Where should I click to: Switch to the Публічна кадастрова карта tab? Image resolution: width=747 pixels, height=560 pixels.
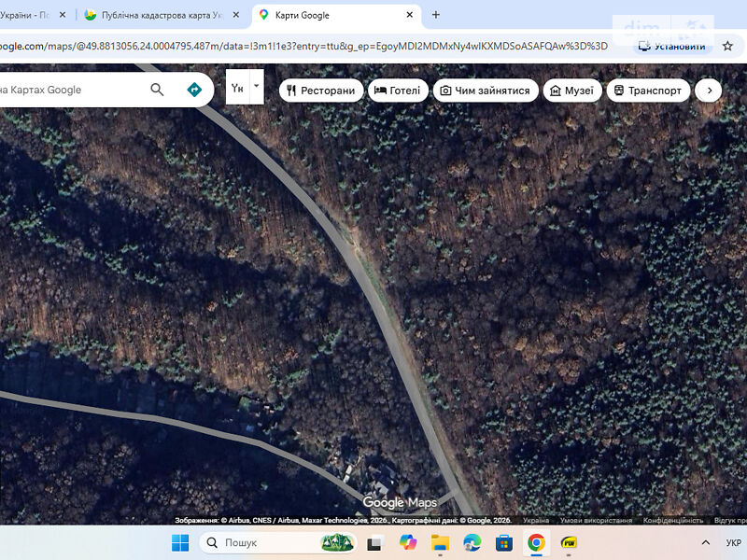pos(159,15)
